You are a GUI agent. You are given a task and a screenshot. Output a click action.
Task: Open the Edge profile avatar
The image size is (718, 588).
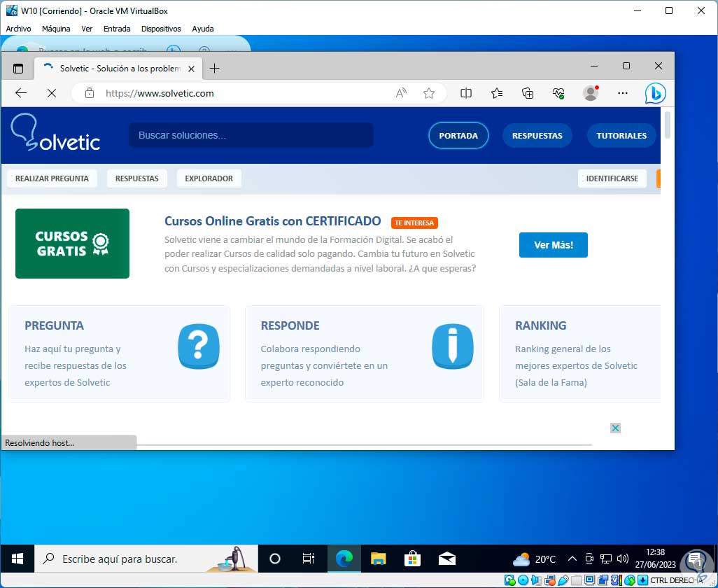(590, 93)
